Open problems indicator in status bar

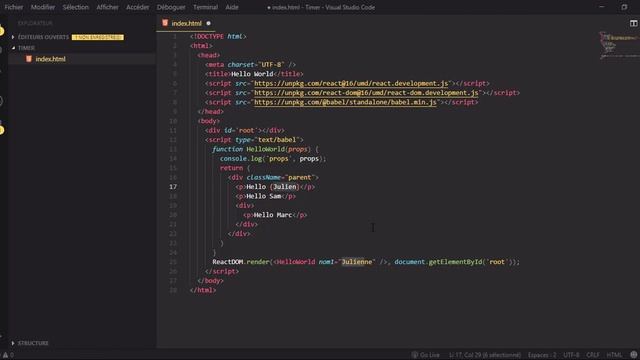point(8,355)
